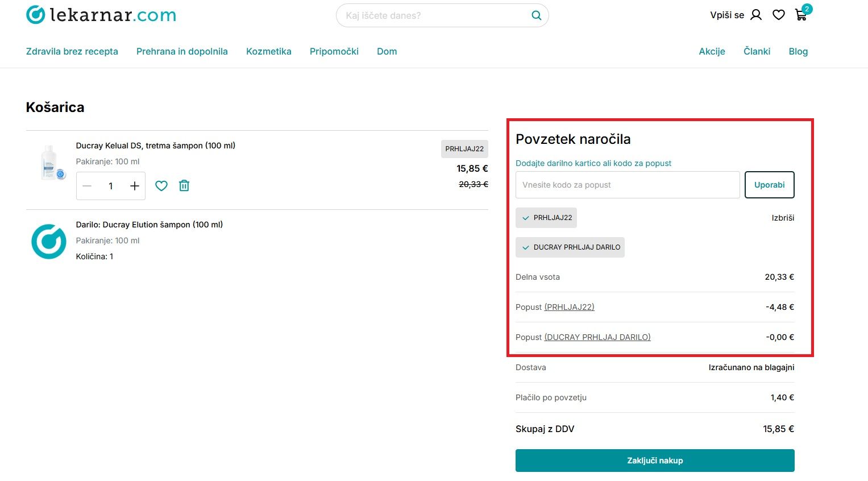Open the user account icon
Viewport: 868px width, 481px height.
756,15
